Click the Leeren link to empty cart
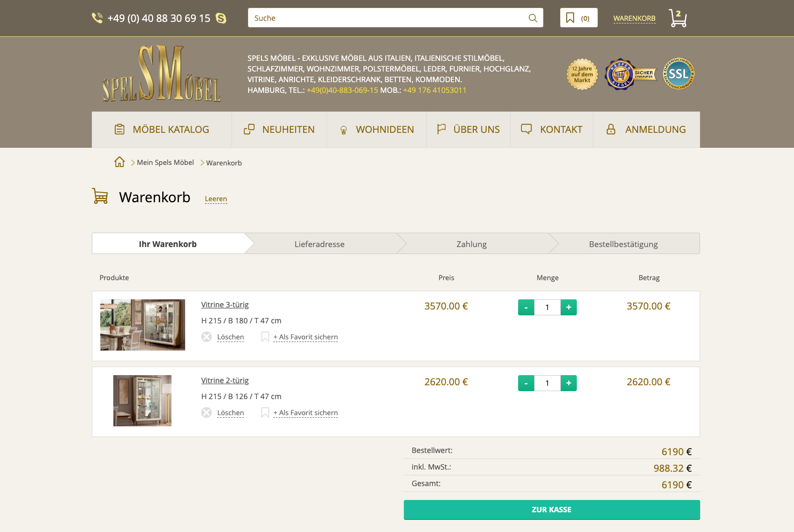Screen dimensions: 794x532 (x=216, y=199)
